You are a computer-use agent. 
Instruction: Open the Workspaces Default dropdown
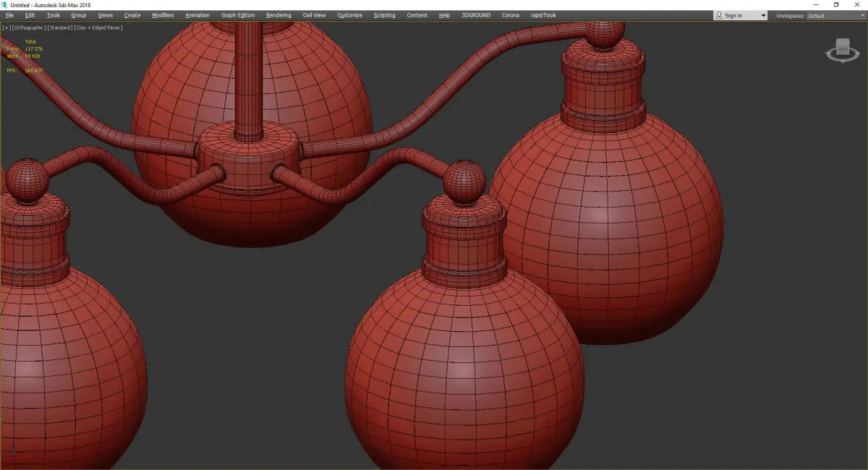835,15
